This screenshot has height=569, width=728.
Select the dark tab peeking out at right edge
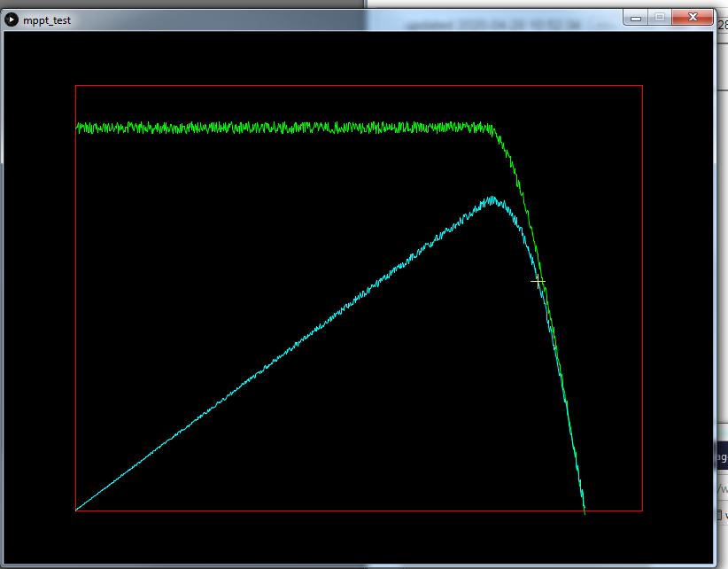pos(721,457)
